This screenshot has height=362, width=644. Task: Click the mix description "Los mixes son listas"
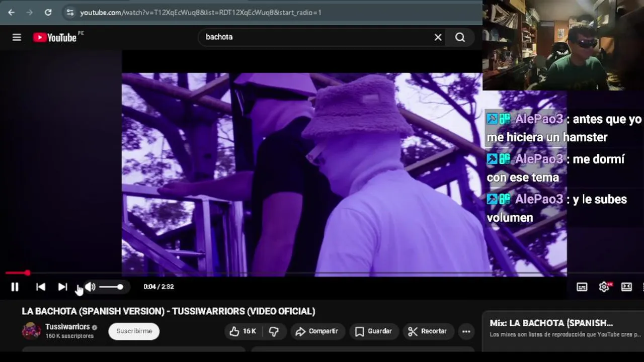[x=566, y=334]
